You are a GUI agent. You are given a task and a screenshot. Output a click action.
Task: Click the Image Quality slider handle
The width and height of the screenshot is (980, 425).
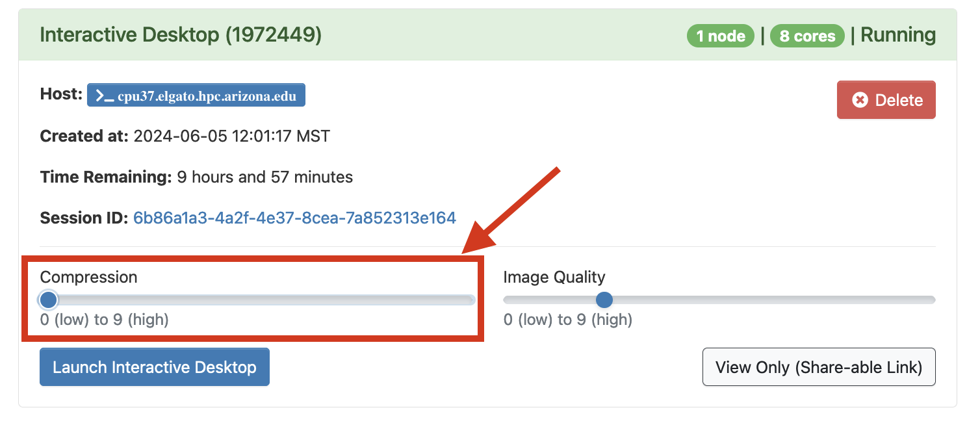pos(604,300)
